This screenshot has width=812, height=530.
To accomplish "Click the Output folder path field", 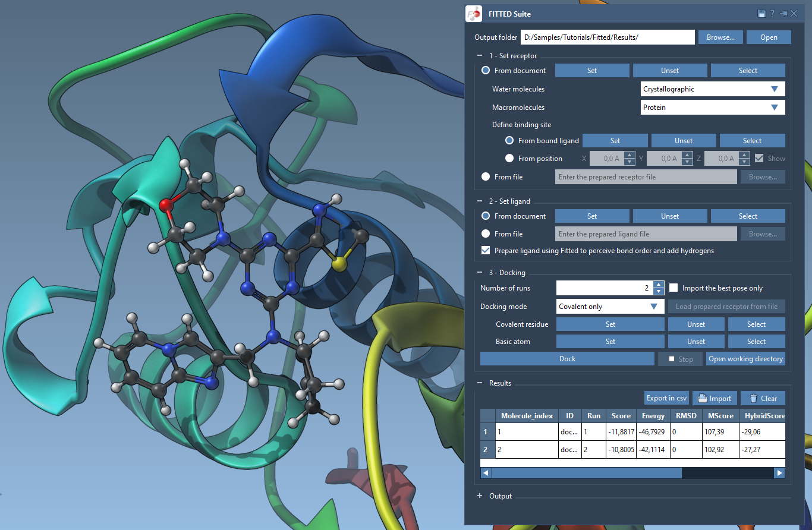I will point(607,37).
